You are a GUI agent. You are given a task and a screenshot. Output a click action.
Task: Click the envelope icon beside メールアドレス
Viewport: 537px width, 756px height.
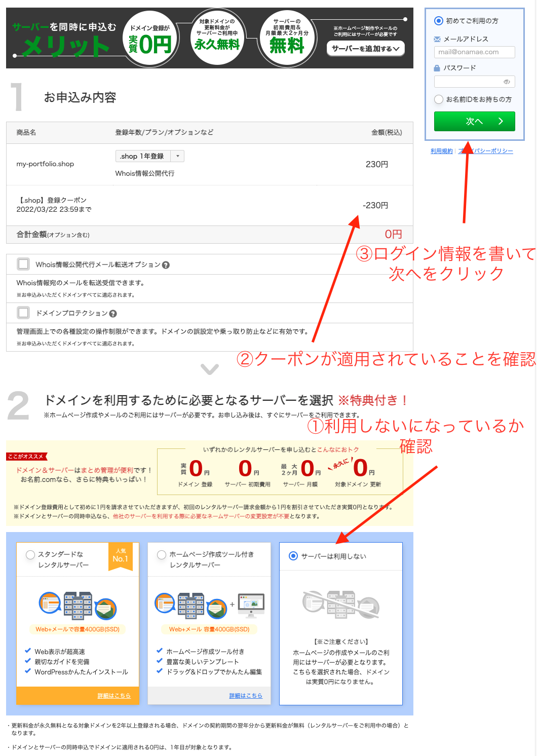point(436,39)
